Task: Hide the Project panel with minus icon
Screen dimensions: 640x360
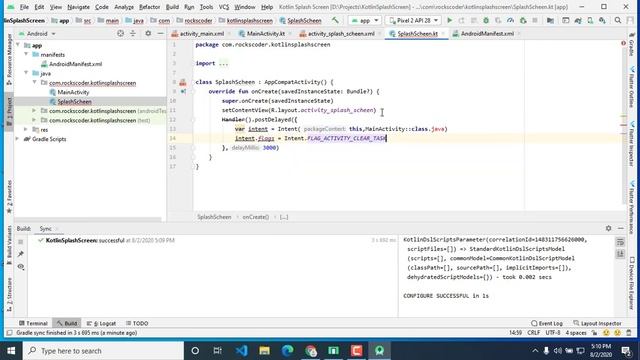Action: [x=160, y=33]
